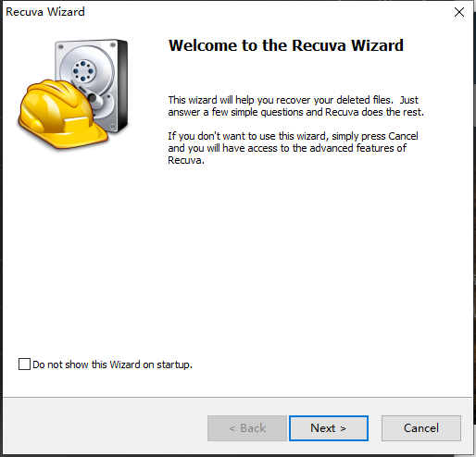Click the hard drive with helmet logo
476x457 pixels.
[72, 94]
